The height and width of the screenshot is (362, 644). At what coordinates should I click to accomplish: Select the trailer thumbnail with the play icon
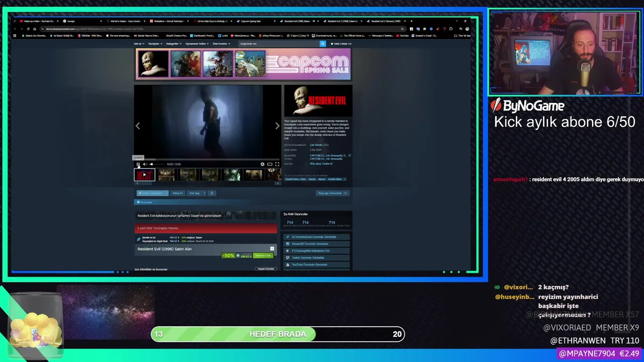pyautogui.click(x=144, y=174)
